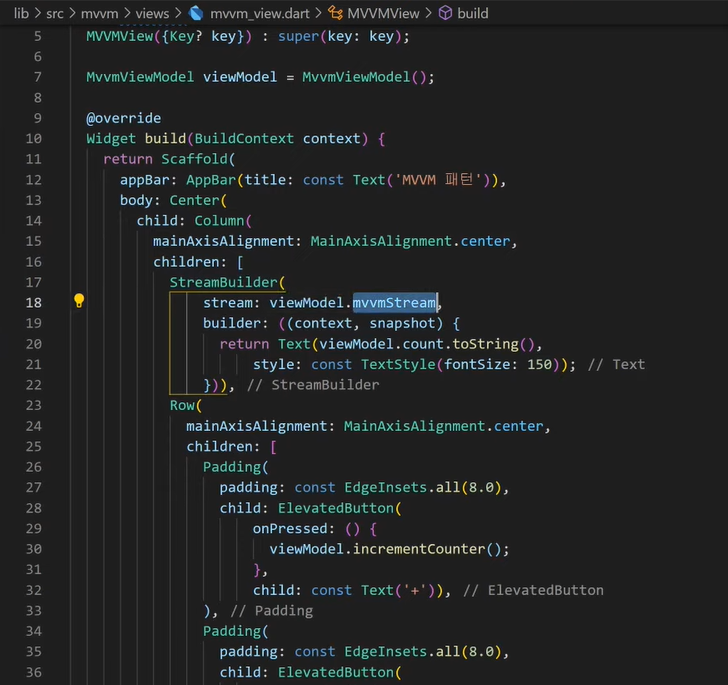Click MainAxisAlignment.center on line 15

(410, 241)
